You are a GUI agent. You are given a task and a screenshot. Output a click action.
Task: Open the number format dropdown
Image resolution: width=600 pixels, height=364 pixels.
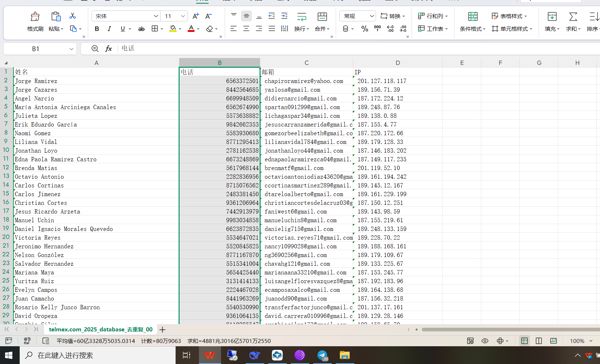coord(372,16)
